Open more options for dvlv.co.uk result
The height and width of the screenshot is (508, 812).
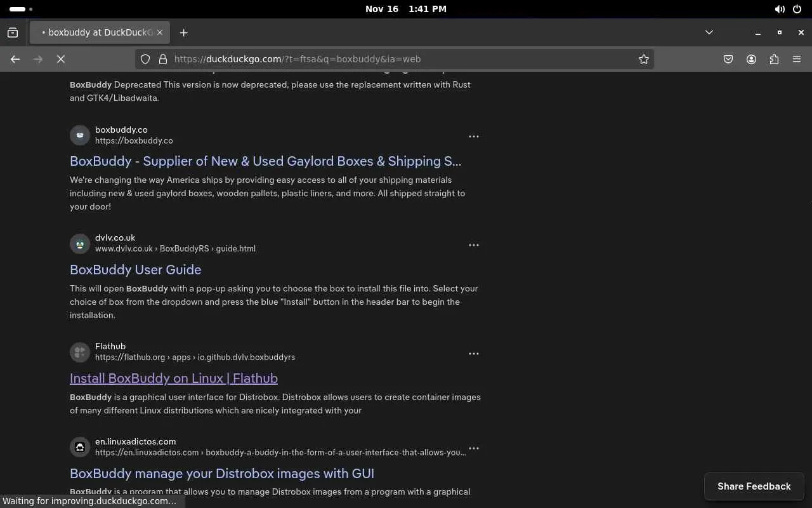(x=473, y=245)
